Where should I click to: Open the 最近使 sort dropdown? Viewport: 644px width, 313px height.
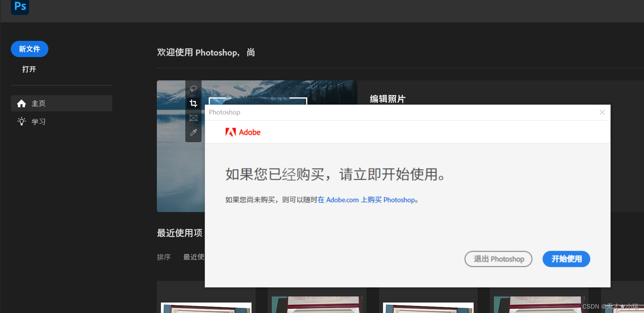tap(194, 257)
